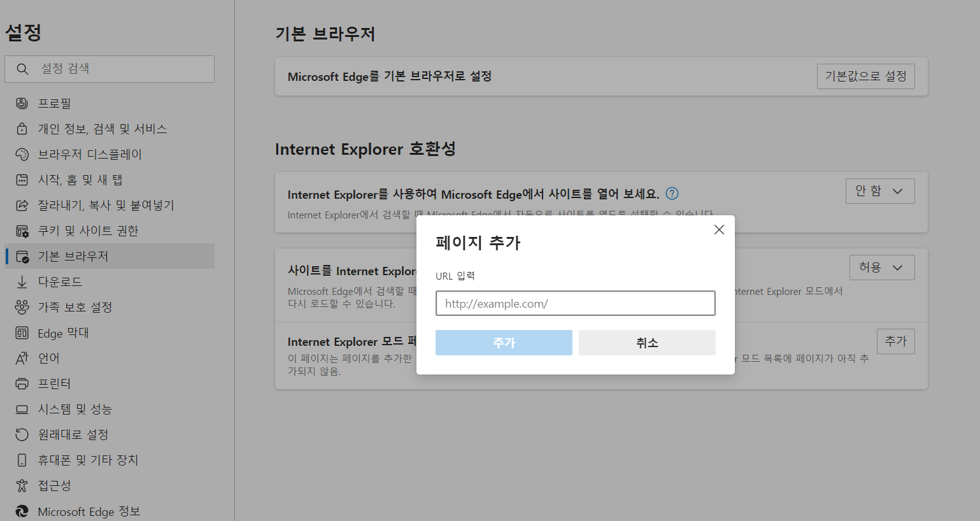Open Microsoft Edge 정보 page
The width and height of the screenshot is (980, 521).
point(110,511)
